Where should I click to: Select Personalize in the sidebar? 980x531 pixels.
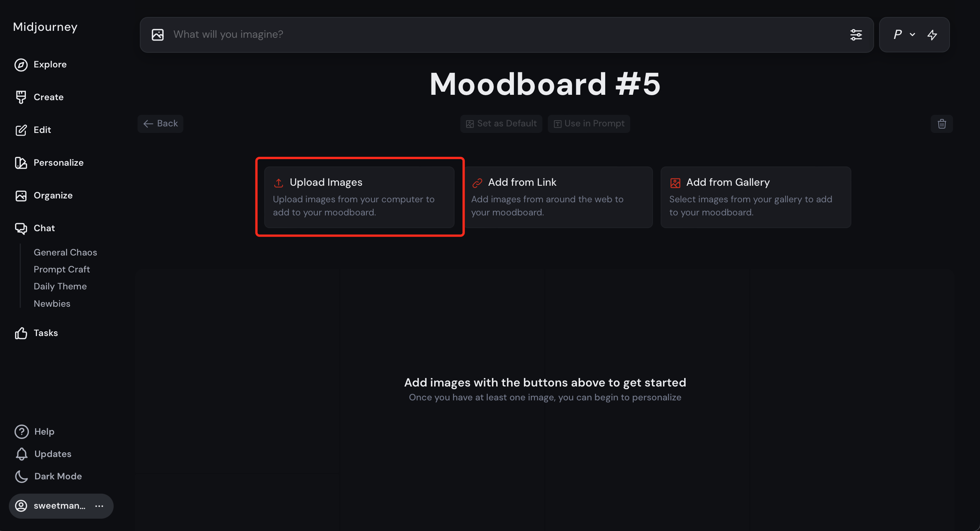coord(49,163)
